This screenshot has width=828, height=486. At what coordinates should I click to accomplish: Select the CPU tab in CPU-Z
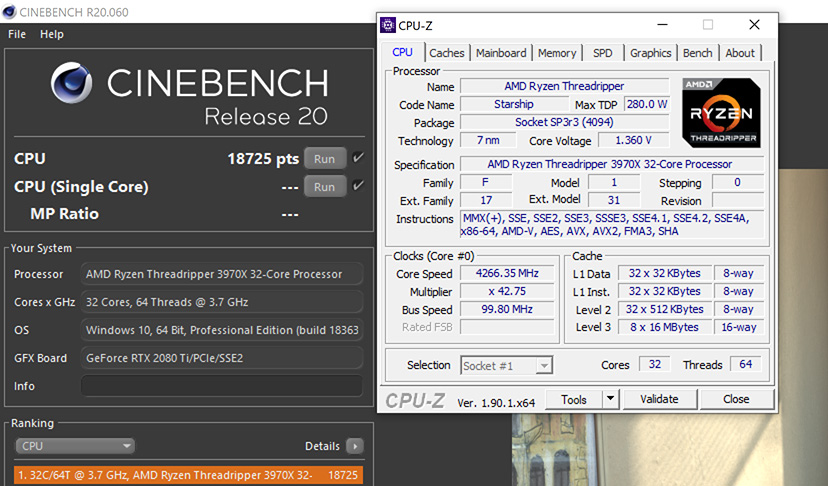click(x=402, y=52)
